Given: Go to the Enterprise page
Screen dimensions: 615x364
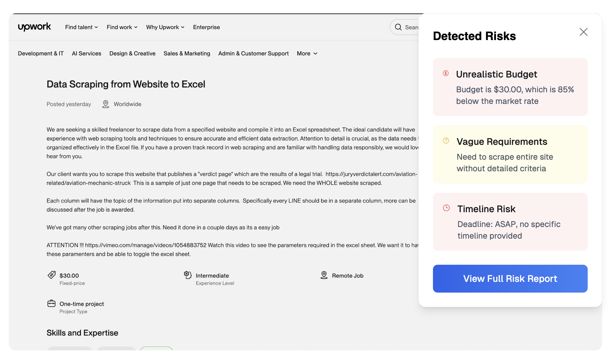Looking at the screenshot, I should (206, 27).
